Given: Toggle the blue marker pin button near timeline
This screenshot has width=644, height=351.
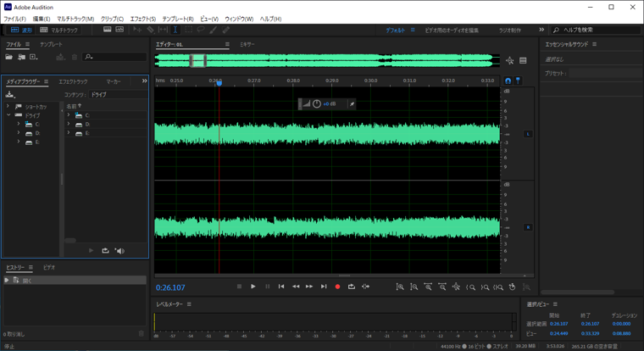Looking at the screenshot, I should (518, 81).
